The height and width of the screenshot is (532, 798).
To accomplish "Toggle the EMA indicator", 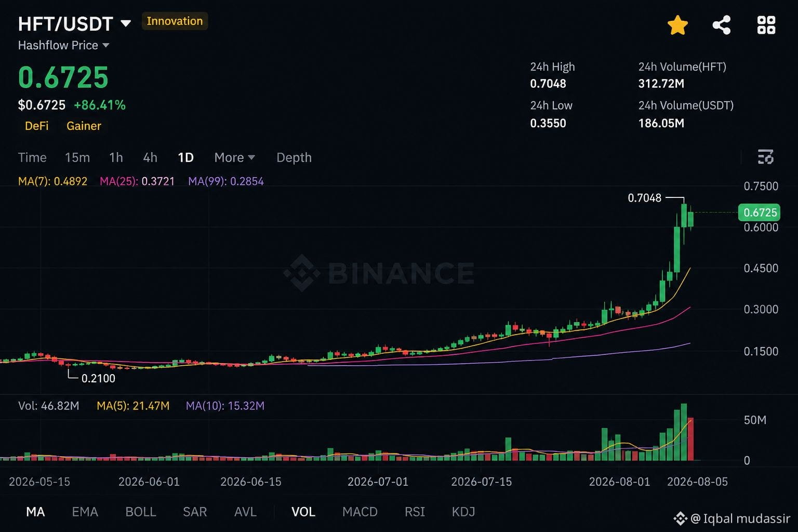I will coord(85,512).
